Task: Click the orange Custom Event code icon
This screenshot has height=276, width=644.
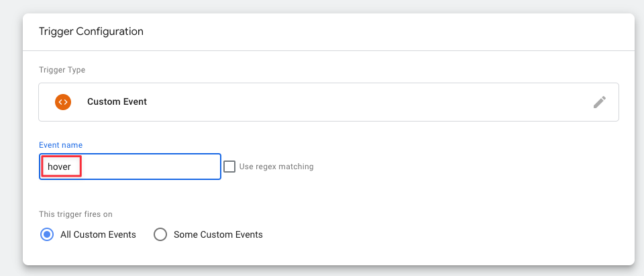Action: pos(63,101)
